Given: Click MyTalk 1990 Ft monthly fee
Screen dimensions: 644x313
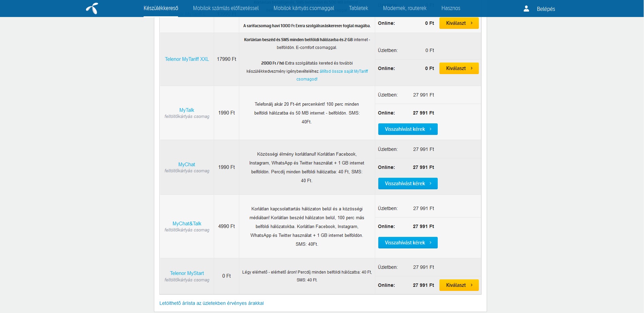Looking at the screenshot, I should coord(226,113).
